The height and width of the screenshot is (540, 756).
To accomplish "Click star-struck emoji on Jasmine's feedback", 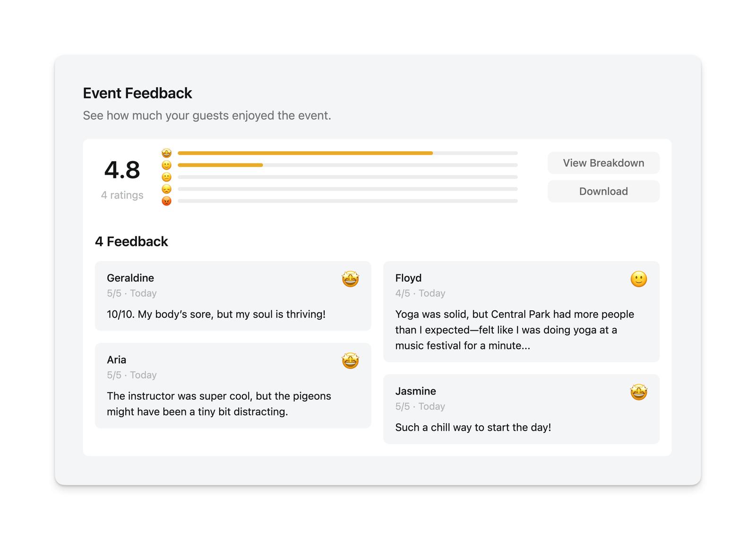I will pyautogui.click(x=638, y=393).
